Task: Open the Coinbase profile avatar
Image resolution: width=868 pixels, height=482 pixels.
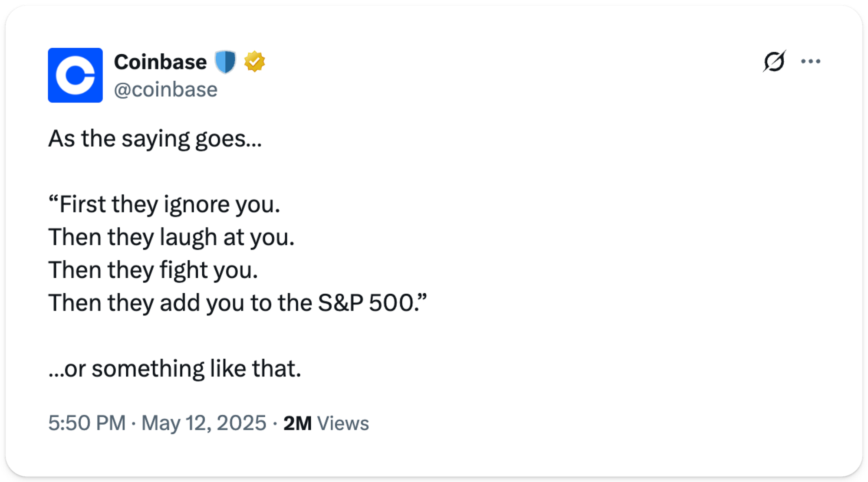Action: (x=75, y=75)
